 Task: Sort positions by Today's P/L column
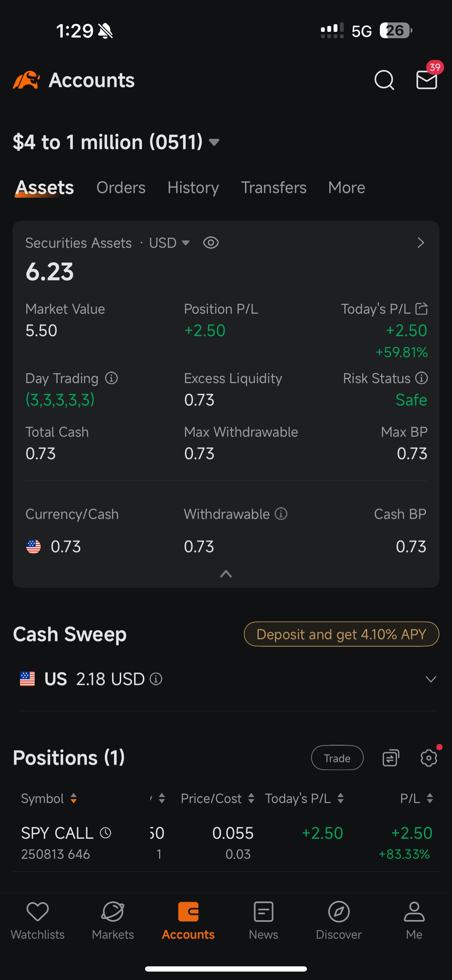(304, 798)
